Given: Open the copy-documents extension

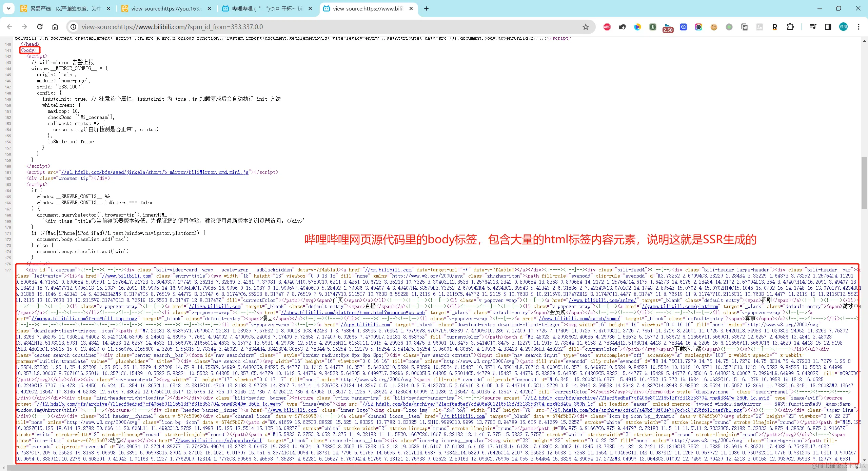Looking at the screenshot, I should coord(744,27).
